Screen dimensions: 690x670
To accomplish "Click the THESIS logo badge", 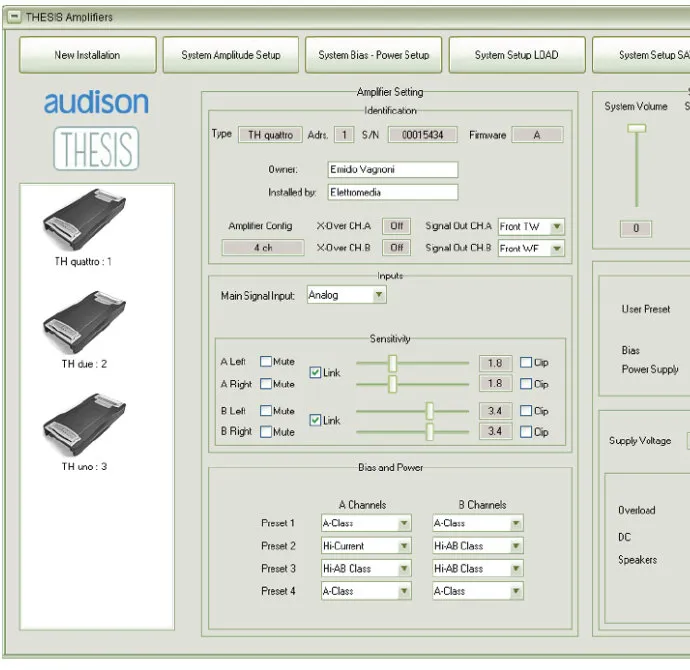I will [x=96, y=148].
